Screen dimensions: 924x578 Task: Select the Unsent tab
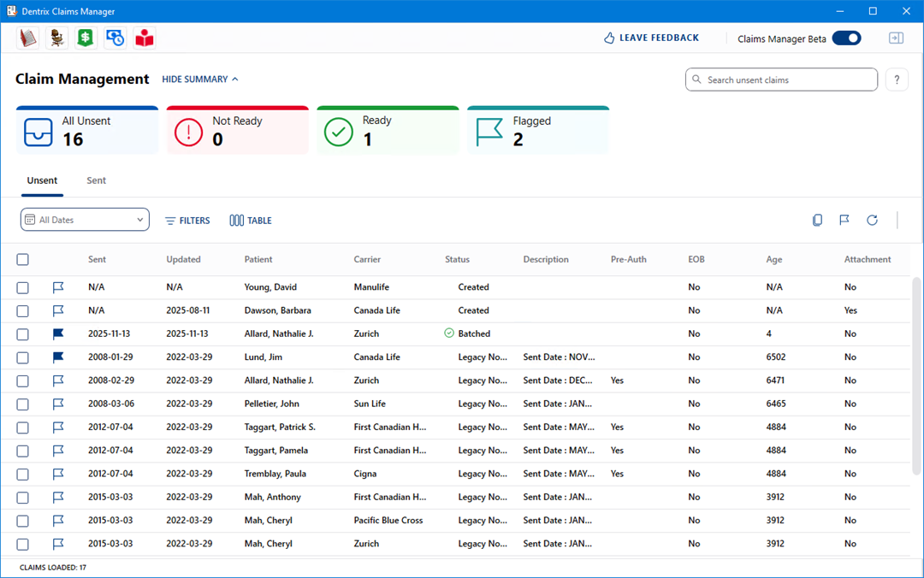[x=42, y=181]
